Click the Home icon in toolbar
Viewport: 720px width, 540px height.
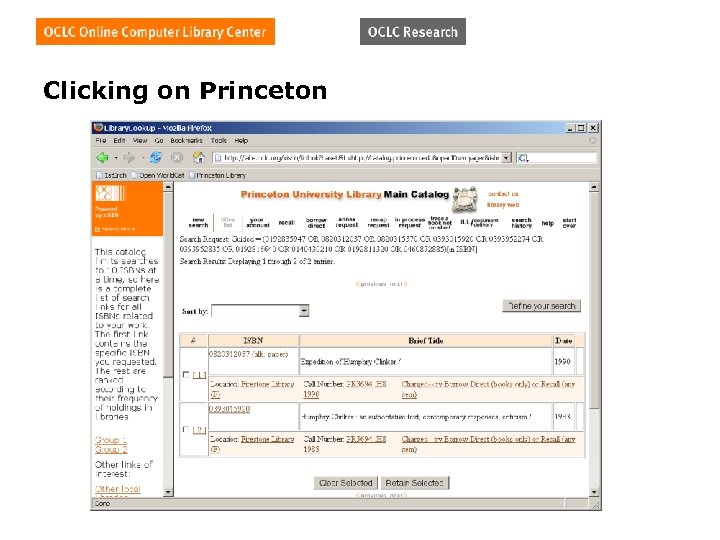[198, 158]
